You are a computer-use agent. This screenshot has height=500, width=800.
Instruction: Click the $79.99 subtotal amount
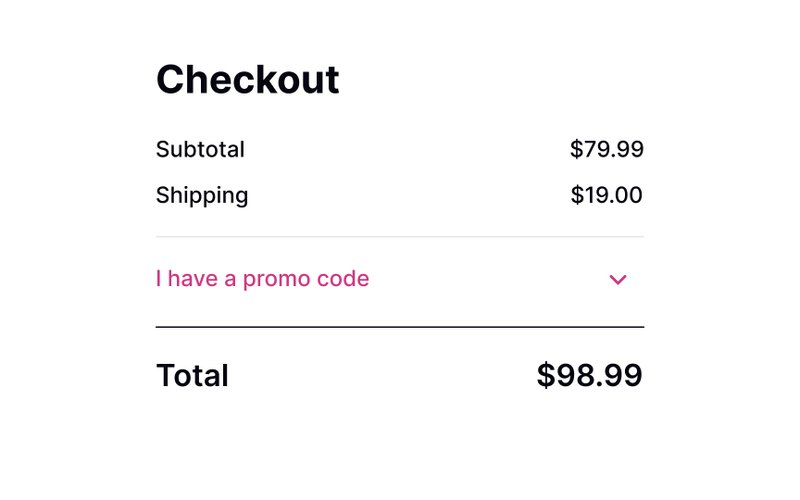pos(607,149)
